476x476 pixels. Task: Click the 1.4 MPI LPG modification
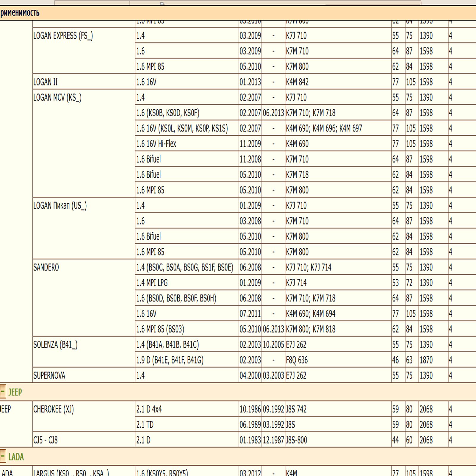tap(152, 283)
